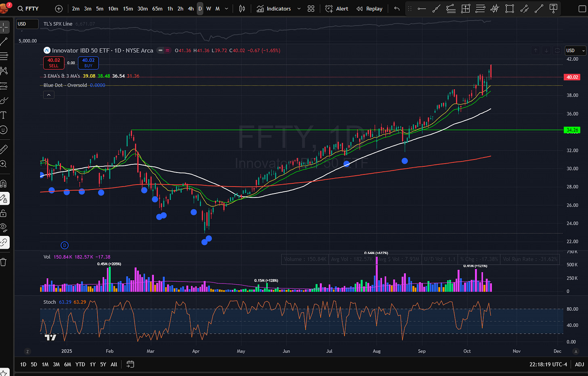Start bar Replay mode

tap(369, 8)
